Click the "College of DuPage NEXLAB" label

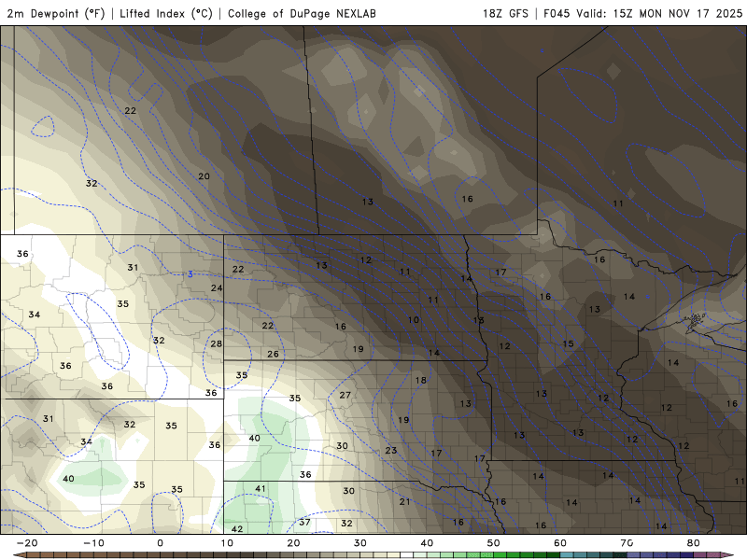302,13
